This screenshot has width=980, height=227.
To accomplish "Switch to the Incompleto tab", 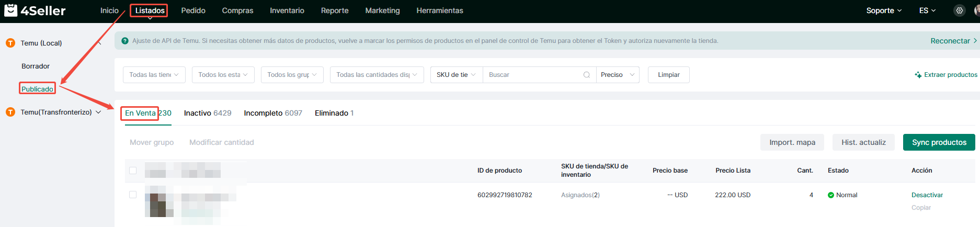I will click(272, 113).
